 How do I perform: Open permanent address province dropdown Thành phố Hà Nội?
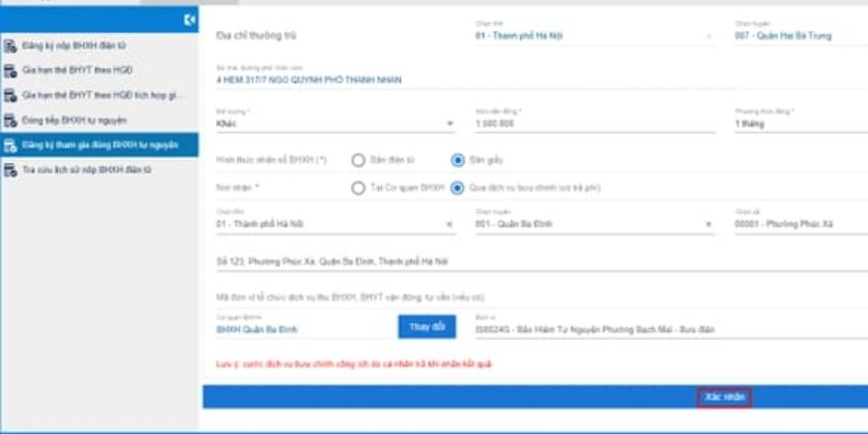point(594,36)
